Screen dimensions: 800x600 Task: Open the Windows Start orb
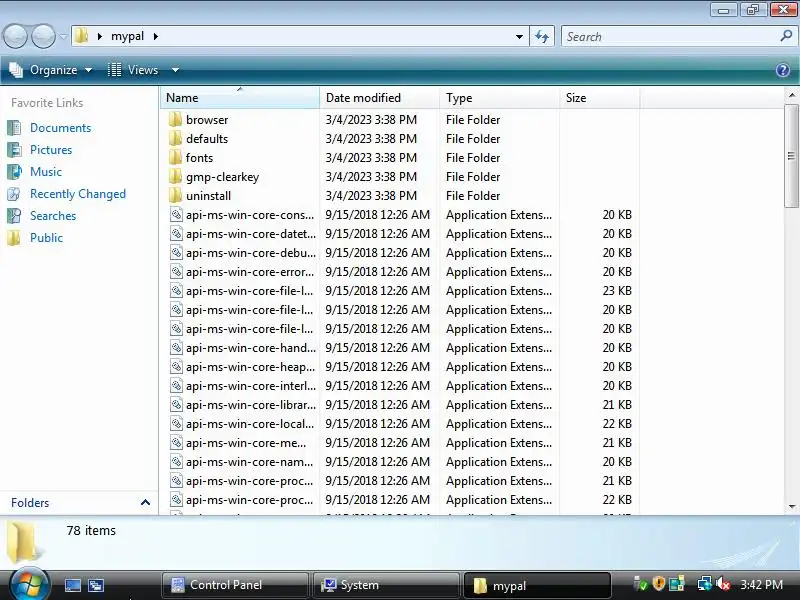point(29,585)
